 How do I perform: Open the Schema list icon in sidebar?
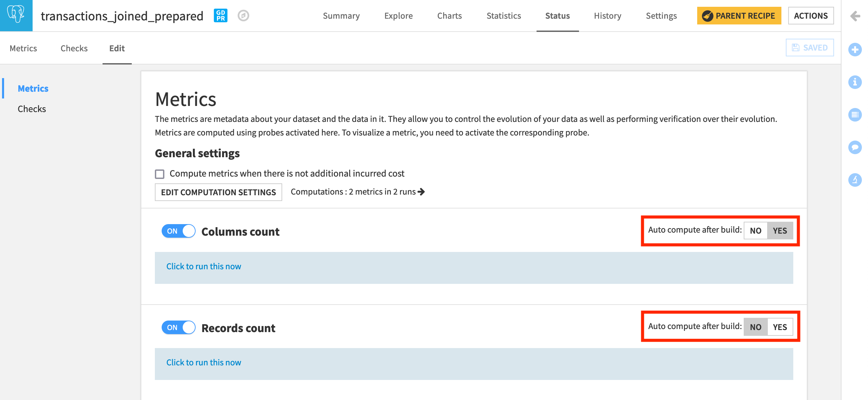855,115
